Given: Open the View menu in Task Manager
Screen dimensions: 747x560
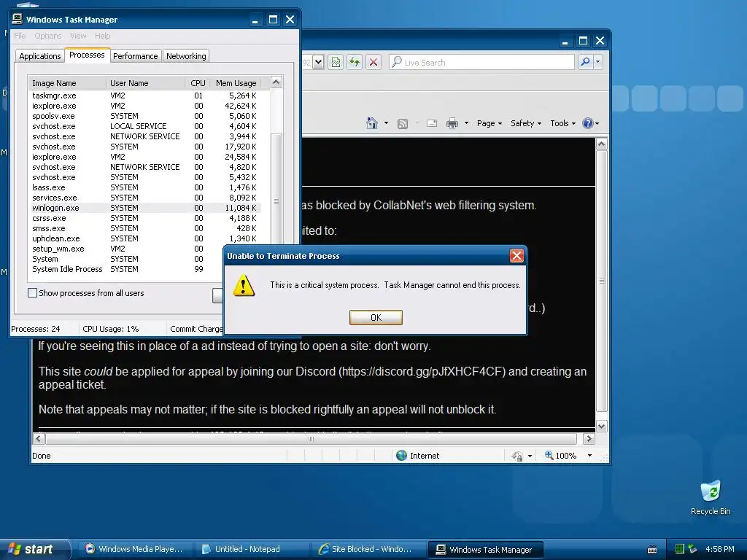Looking at the screenshot, I should click(78, 36).
